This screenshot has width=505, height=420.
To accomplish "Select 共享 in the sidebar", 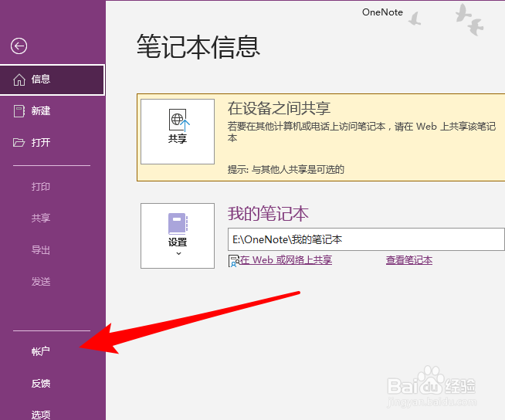I will pos(41,218).
